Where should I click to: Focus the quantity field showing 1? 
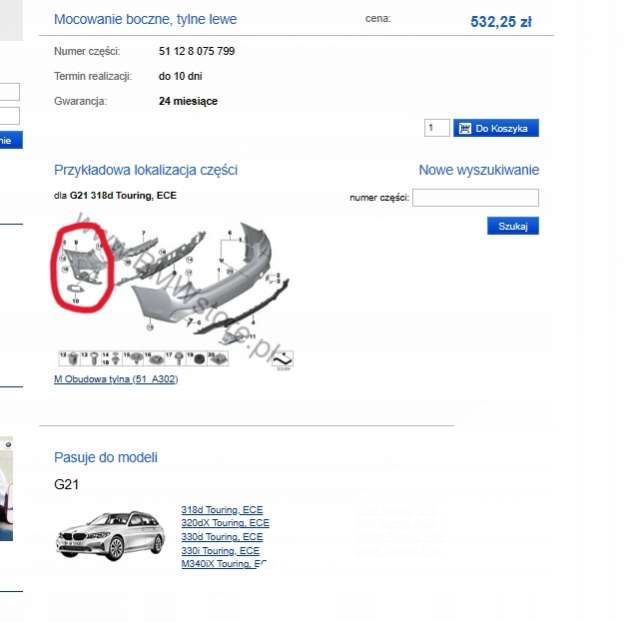pos(437,128)
